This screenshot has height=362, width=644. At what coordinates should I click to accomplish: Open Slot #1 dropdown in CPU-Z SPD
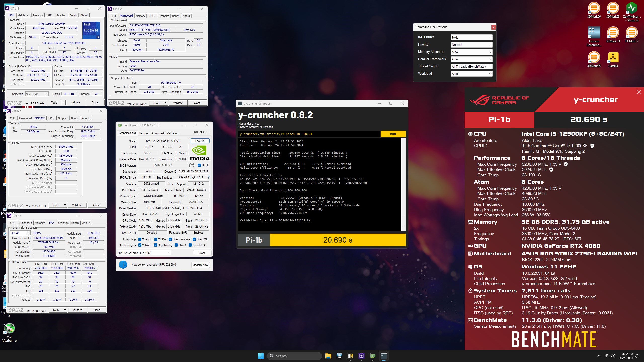pyautogui.click(x=20, y=233)
